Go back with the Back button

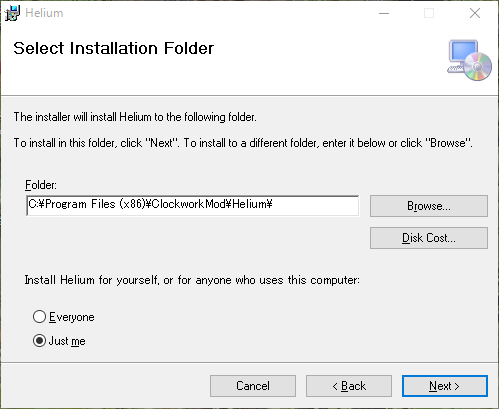click(349, 386)
